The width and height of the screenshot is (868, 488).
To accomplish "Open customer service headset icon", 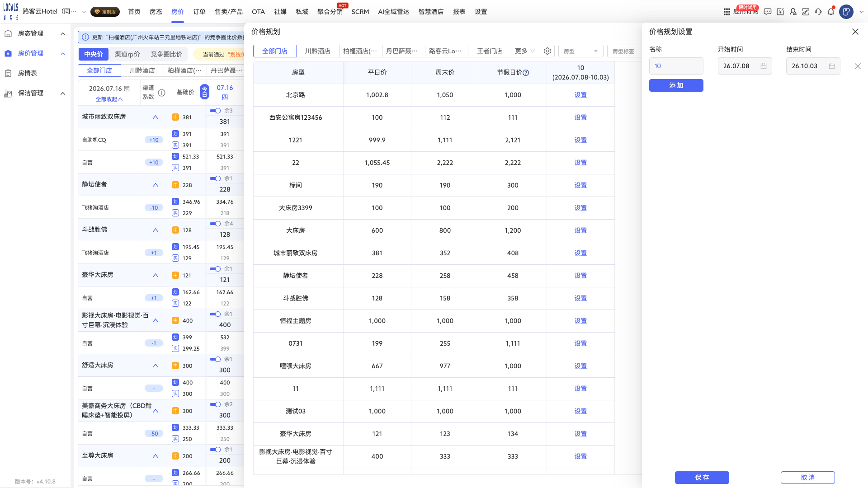I will (x=818, y=12).
